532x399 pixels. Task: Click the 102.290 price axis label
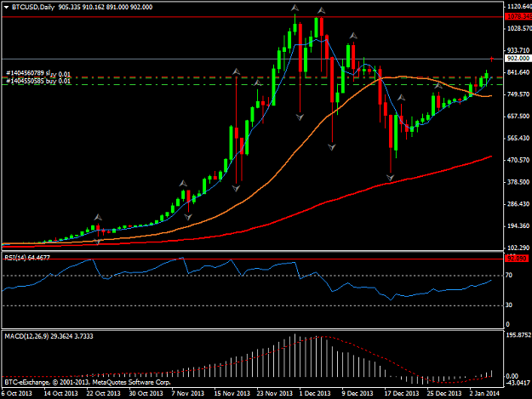518,248
